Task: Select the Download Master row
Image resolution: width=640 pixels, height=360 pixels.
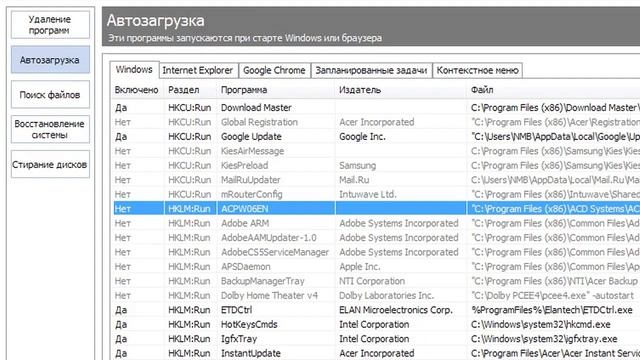Action: pyautogui.click(x=376, y=108)
